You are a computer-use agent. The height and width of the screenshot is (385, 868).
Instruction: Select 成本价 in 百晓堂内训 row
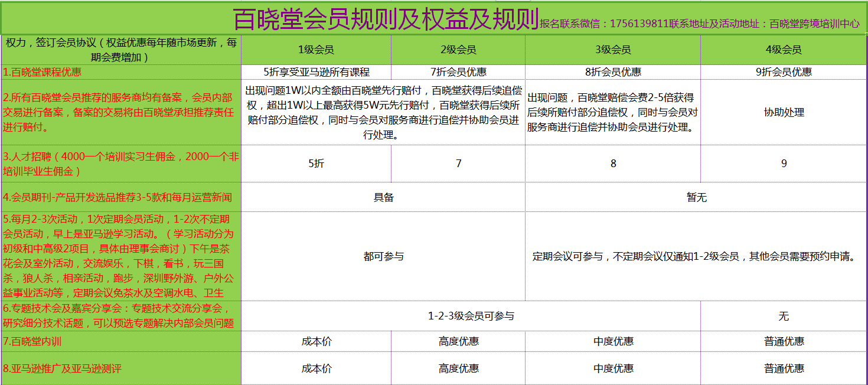pos(316,341)
